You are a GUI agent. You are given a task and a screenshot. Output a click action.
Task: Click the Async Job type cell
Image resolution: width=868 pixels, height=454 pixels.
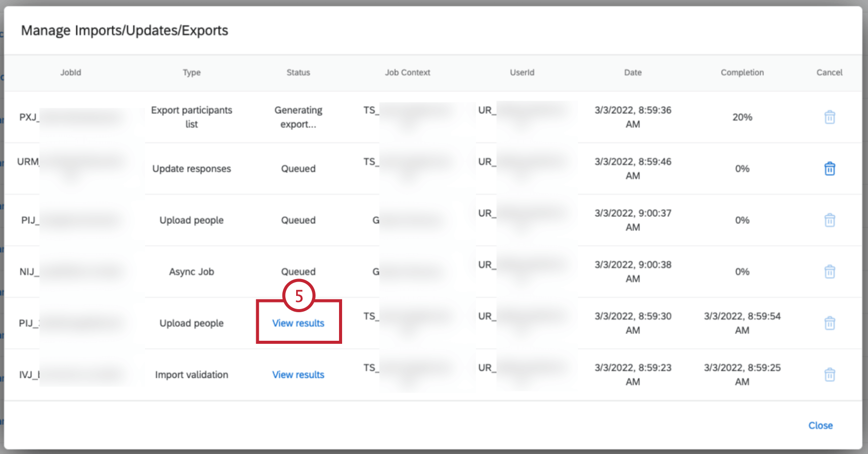(x=191, y=272)
